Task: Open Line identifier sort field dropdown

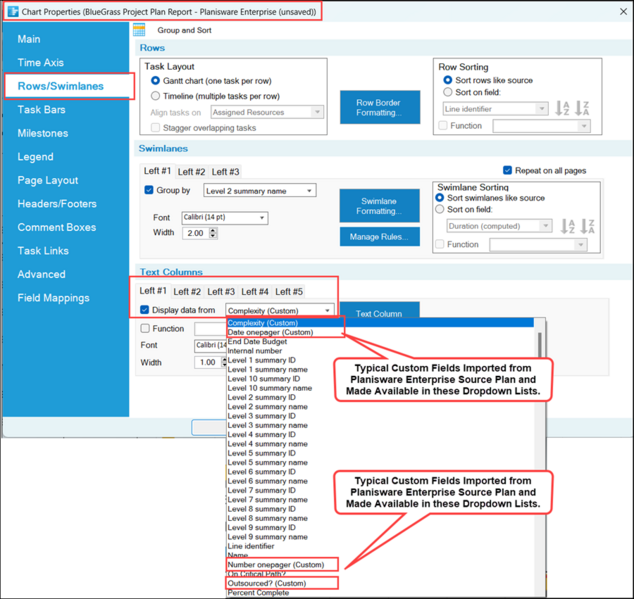Action: [x=495, y=109]
